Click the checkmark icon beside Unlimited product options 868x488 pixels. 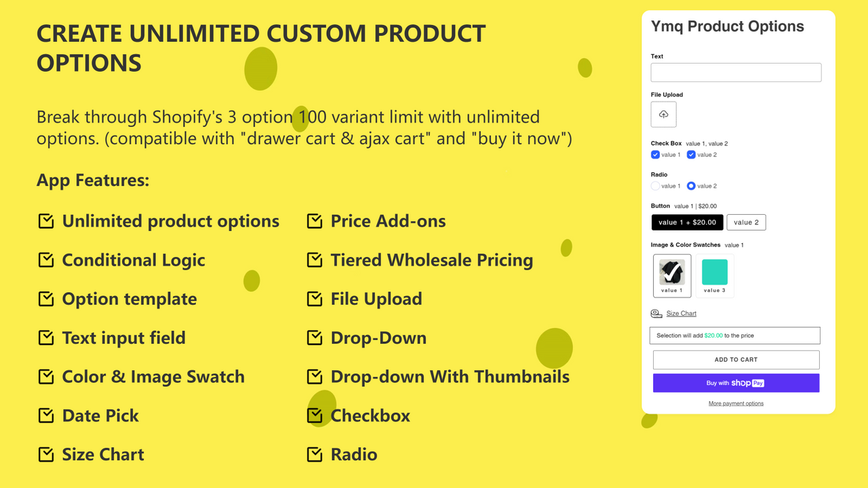pos(45,220)
